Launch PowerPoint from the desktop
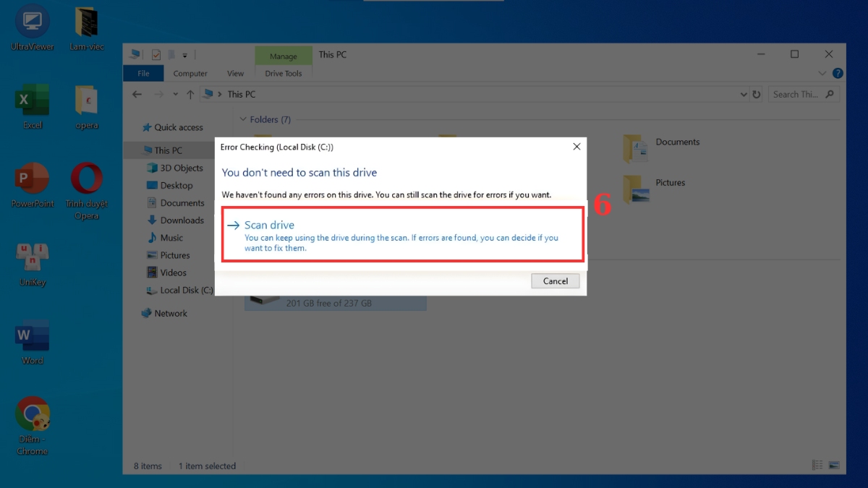868x488 pixels. click(x=33, y=185)
